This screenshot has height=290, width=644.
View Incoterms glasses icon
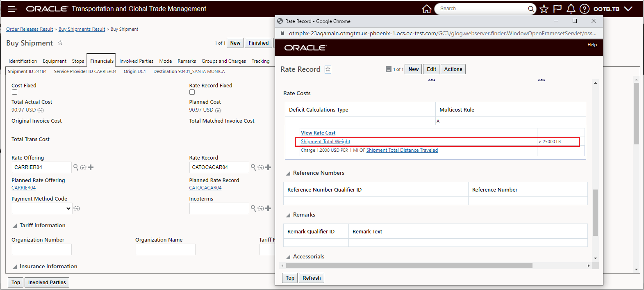point(261,209)
